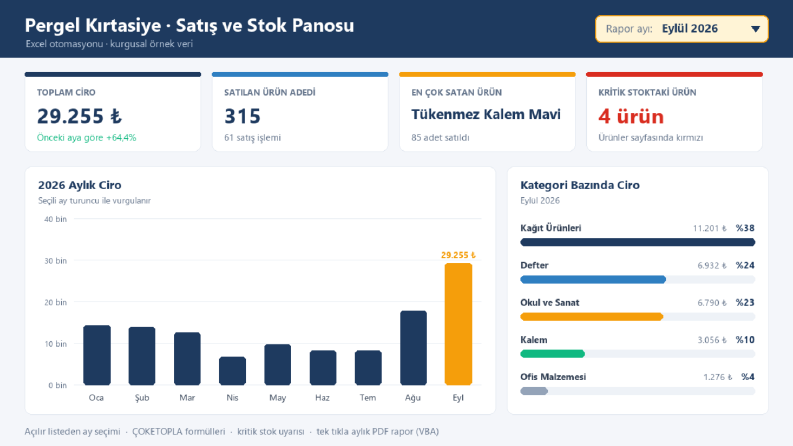Click 'tek tıkla aylık PDF rapor (VBA)' text

click(377, 431)
